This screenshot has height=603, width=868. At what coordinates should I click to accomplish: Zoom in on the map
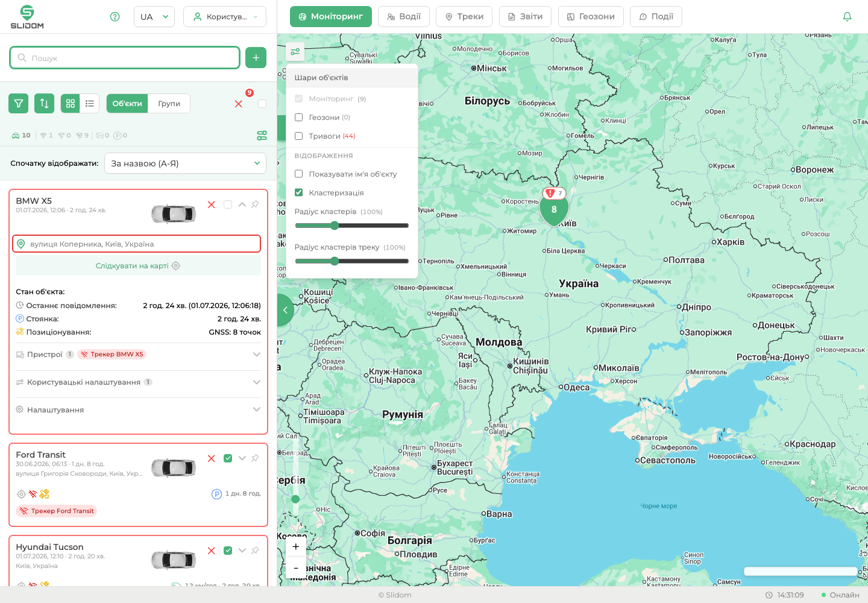tap(296, 547)
